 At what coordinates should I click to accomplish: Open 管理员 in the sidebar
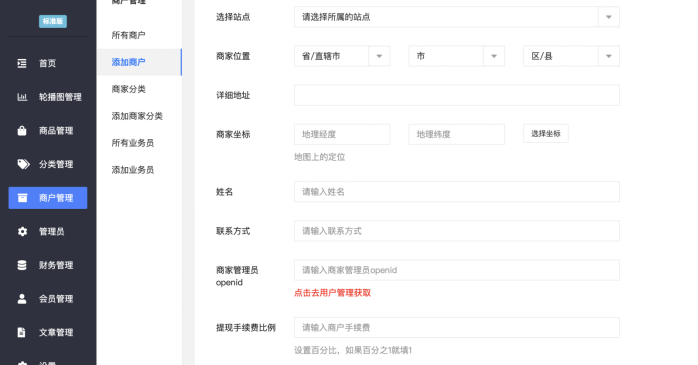48,231
